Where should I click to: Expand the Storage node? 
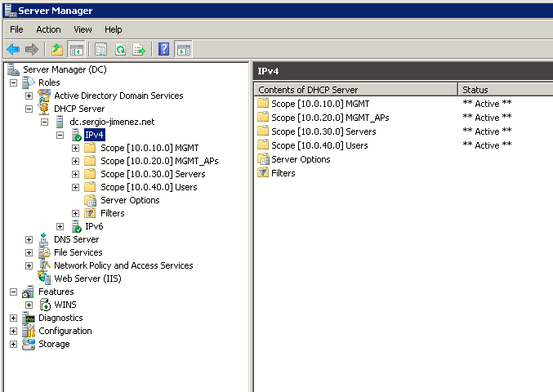pyautogui.click(x=13, y=344)
